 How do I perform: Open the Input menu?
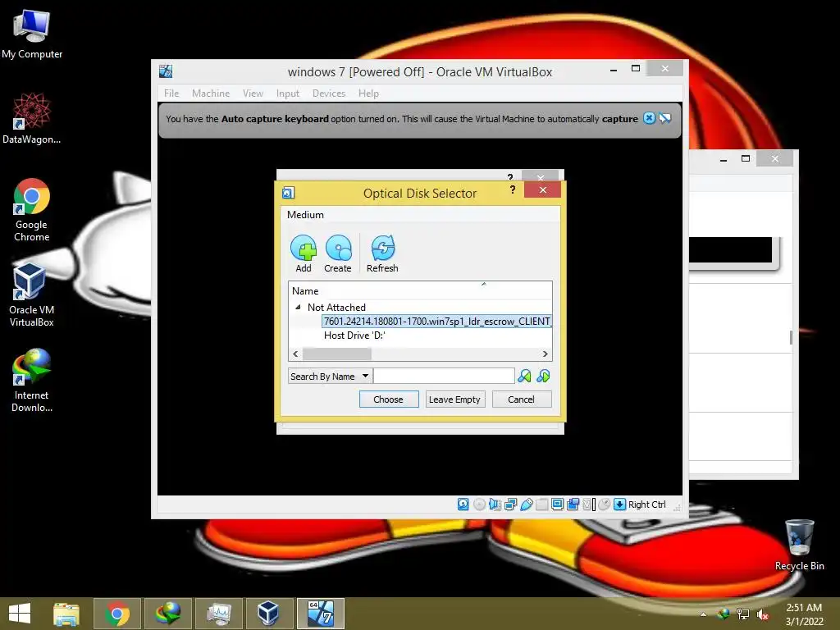[288, 94]
